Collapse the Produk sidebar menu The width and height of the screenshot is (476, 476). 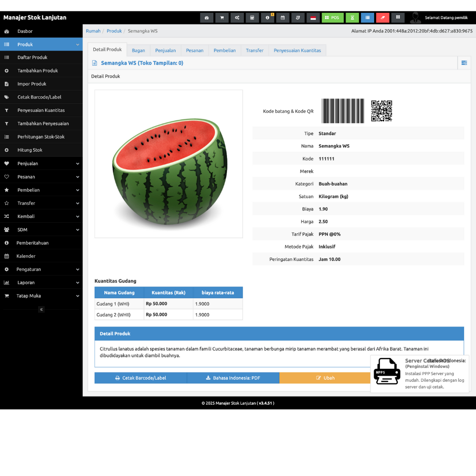(x=41, y=45)
